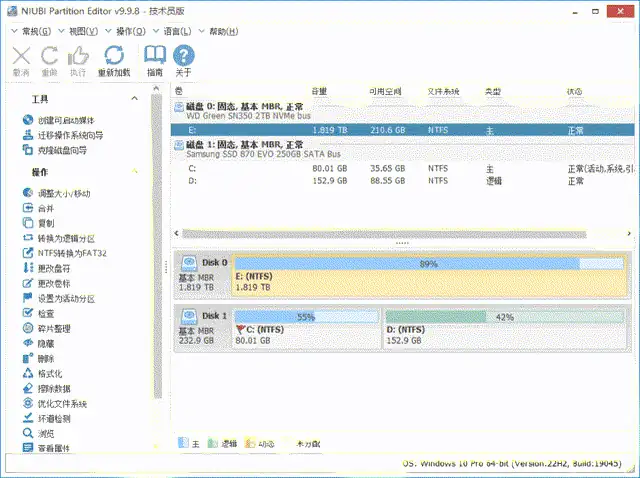This screenshot has height=478, width=640.
Task: Click the OS Windows 10 Pro status text
Action: click(512, 464)
